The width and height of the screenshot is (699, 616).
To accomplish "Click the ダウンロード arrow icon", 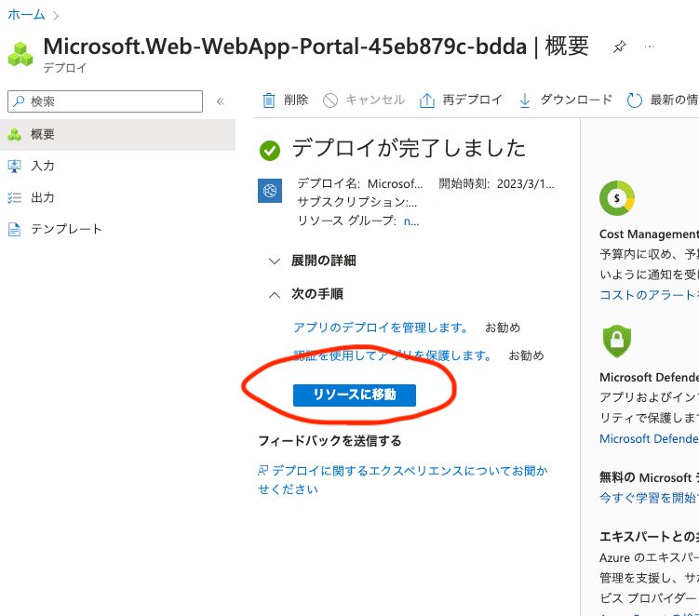I will (525, 100).
